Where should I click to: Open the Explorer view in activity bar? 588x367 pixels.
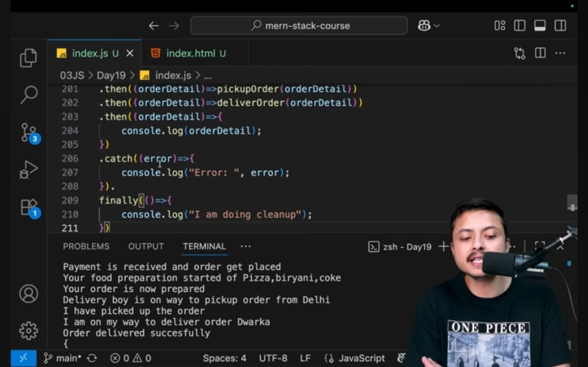click(29, 58)
